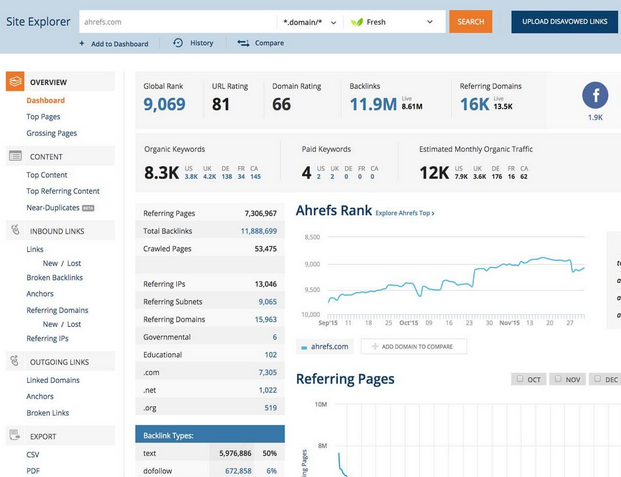Click the Outgoing Links section icon
This screenshot has height=477, width=621.
[15, 361]
